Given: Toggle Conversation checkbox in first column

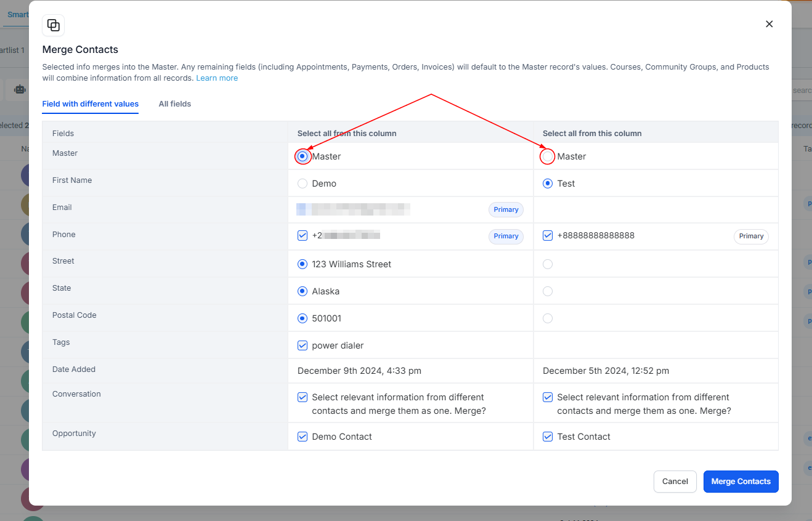Looking at the screenshot, I should pos(302,397).
